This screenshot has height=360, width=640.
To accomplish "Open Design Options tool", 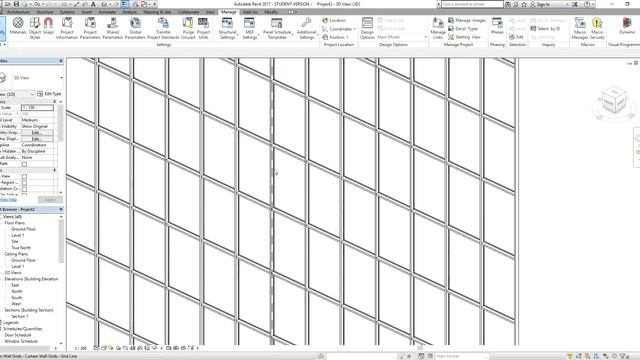I will click(367, 27).
